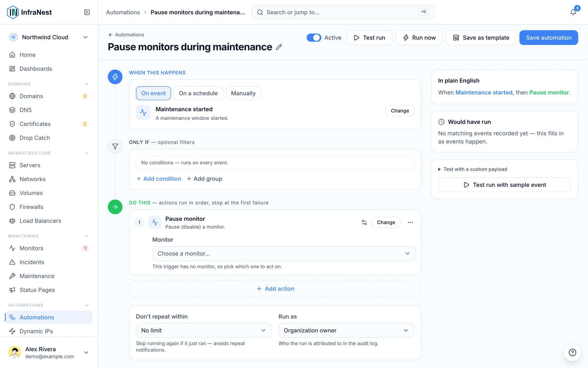Select the Manually trigger tab

pyautogui.click(x=243, y=93)
